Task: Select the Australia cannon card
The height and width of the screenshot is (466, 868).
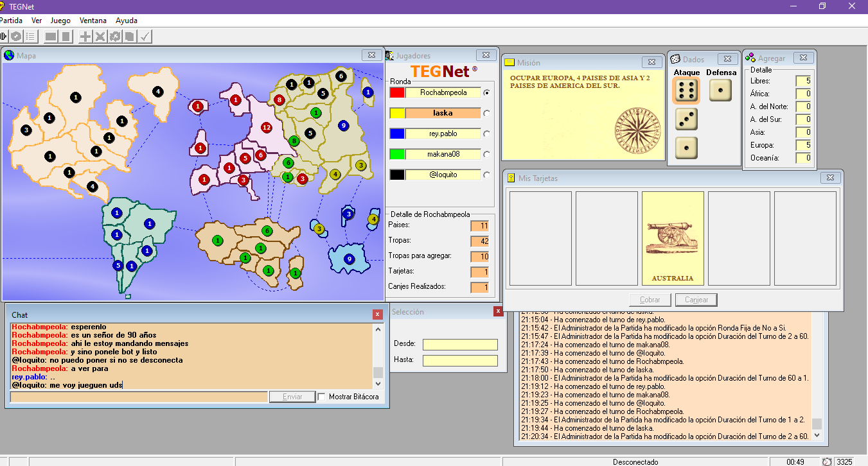Action: tap(673, 238)
